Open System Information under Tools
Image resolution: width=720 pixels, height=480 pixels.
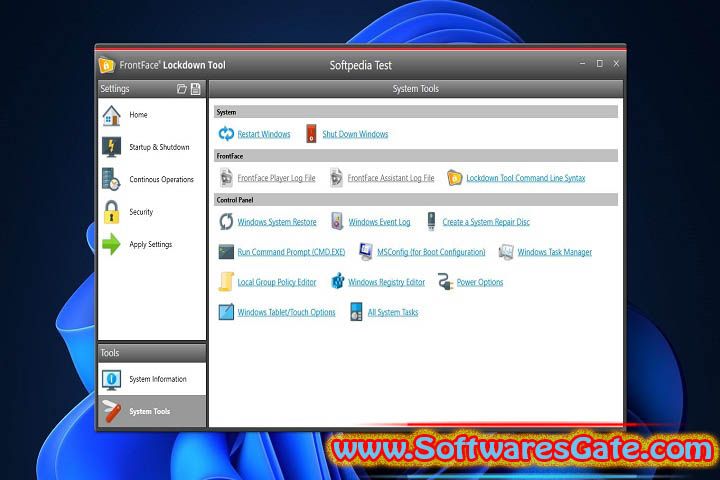coord(152,379)
